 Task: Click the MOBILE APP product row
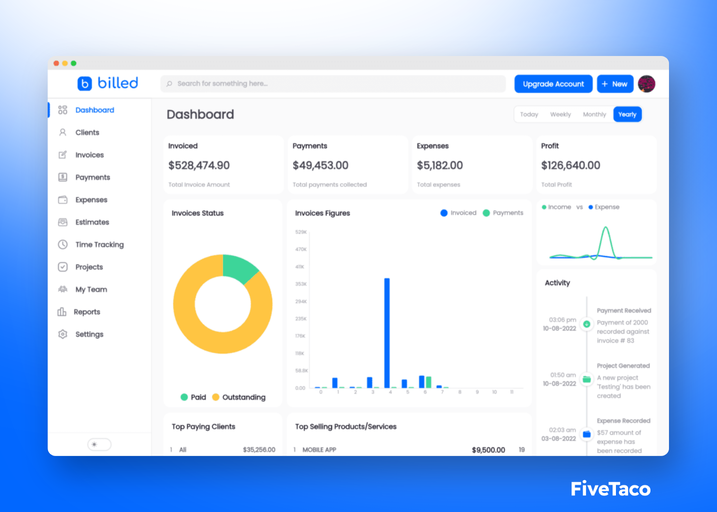[409, 450]
